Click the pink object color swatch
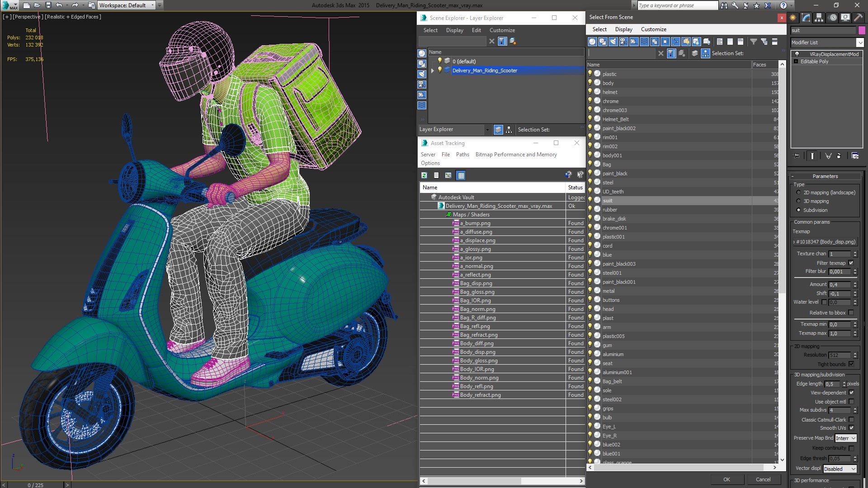Image resolution: width=868 pixels, height=488 pixels. coord(862,30)
